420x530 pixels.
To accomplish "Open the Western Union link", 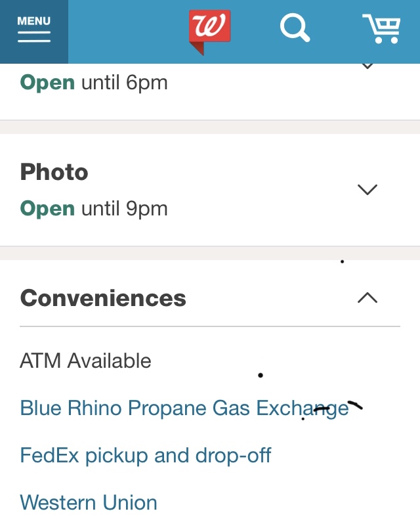I will pos(89,502).
